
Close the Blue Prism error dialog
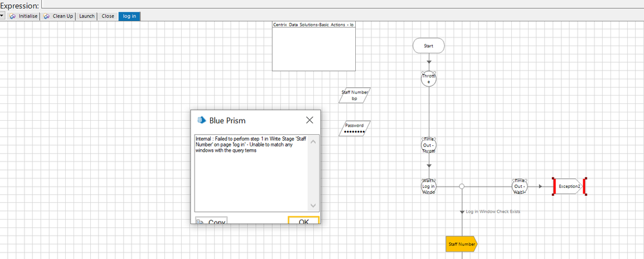pos(309,120)
